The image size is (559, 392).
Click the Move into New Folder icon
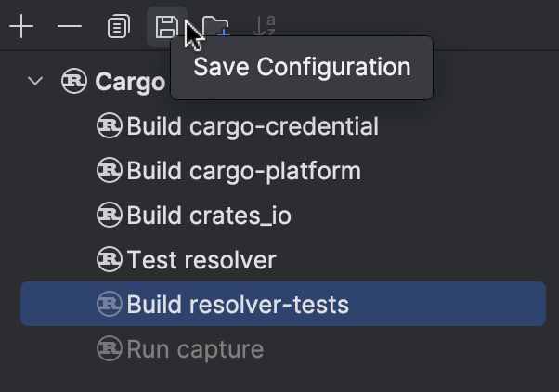point(215,28)
